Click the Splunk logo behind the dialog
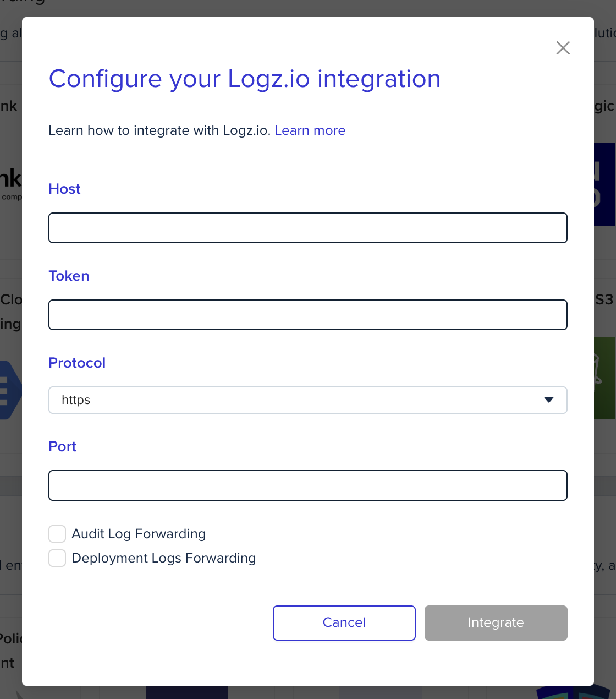 (11, 176)
